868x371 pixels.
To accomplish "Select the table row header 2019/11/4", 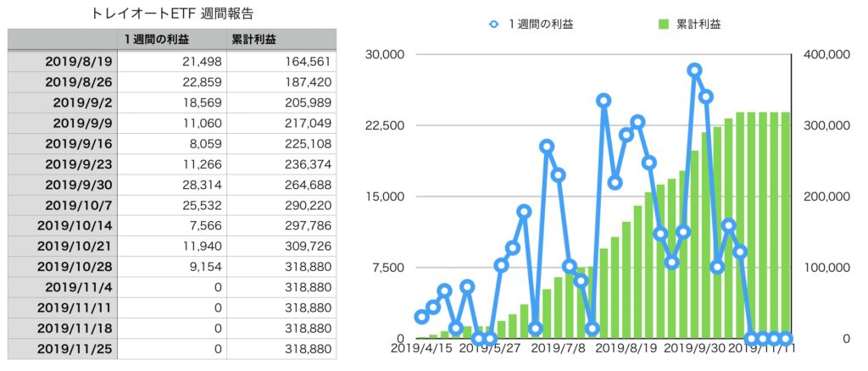I will [63, 287].
